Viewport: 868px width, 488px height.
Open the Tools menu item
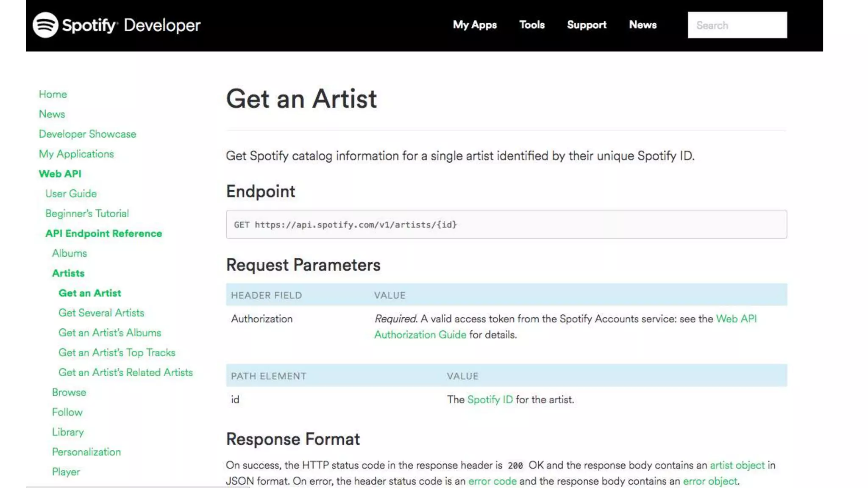[531, 25]
